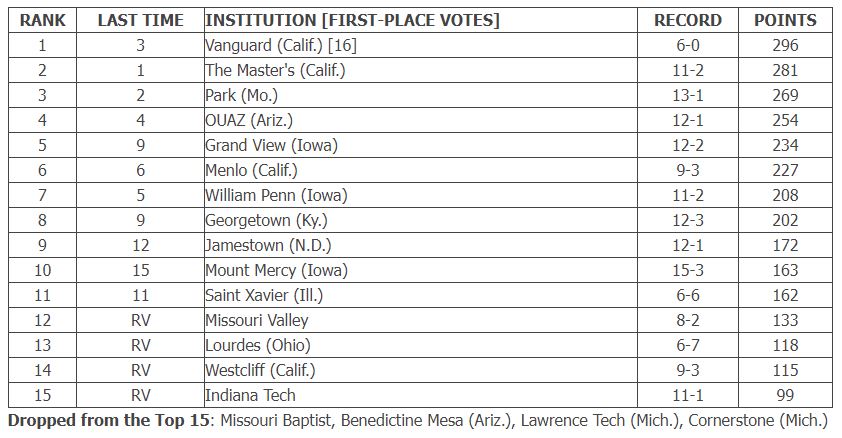
Task: Select Saint Xavier (Ill.) cell
Action: (420, 295)
